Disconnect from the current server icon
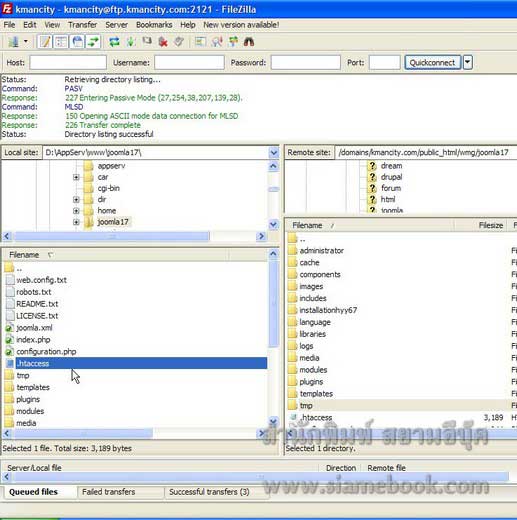This screenshot has width=517, height=520. coord(163,42)
